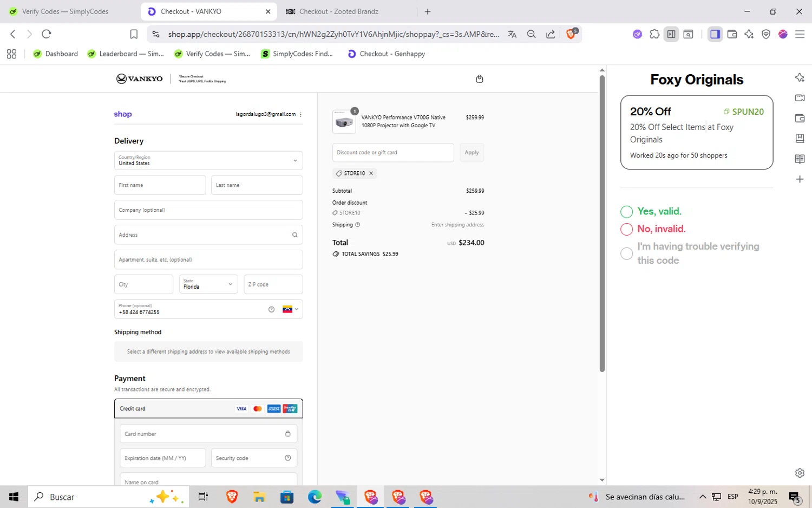Open the State dropdown showing Florida

point(208,284)
